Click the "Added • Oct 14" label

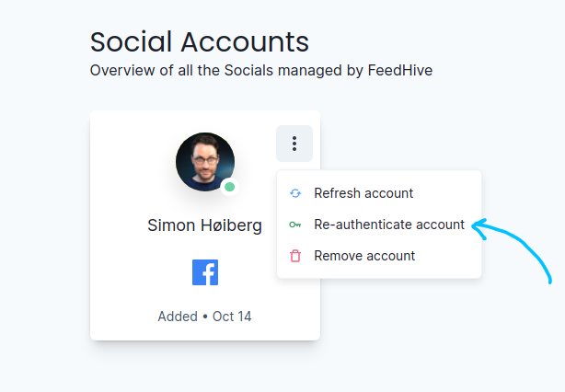point(204,317)
